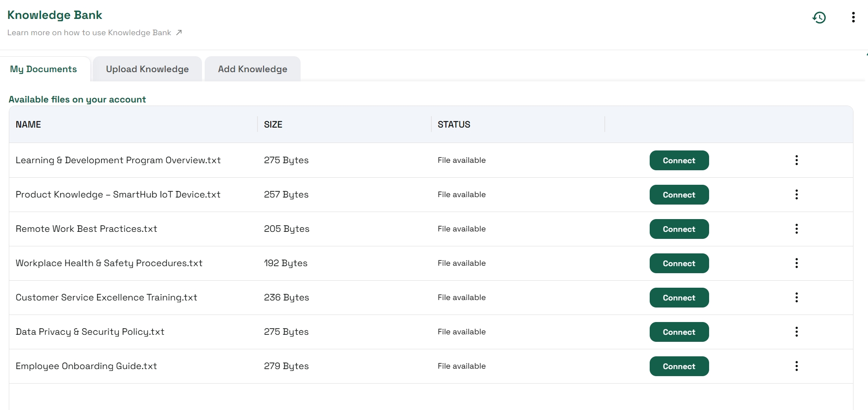The image size is (868, 410).
Task: Open three-dot menu for Employee Onboarding Guide.txt
Action: coord(796,366)
